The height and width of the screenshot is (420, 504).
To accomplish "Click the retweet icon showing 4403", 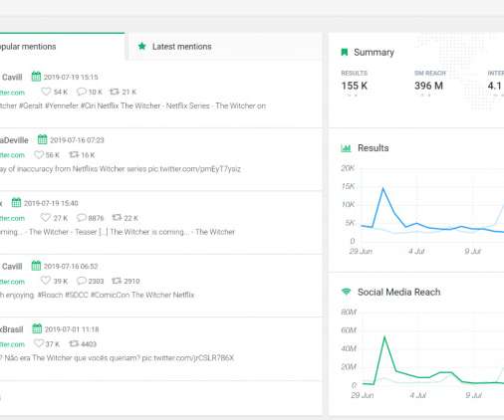I will (74, 343).
